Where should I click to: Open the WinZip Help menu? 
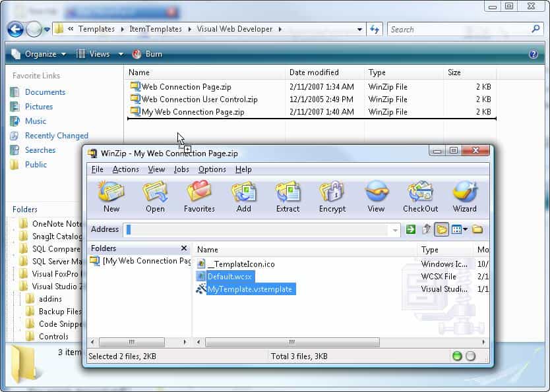coord(243,169)
